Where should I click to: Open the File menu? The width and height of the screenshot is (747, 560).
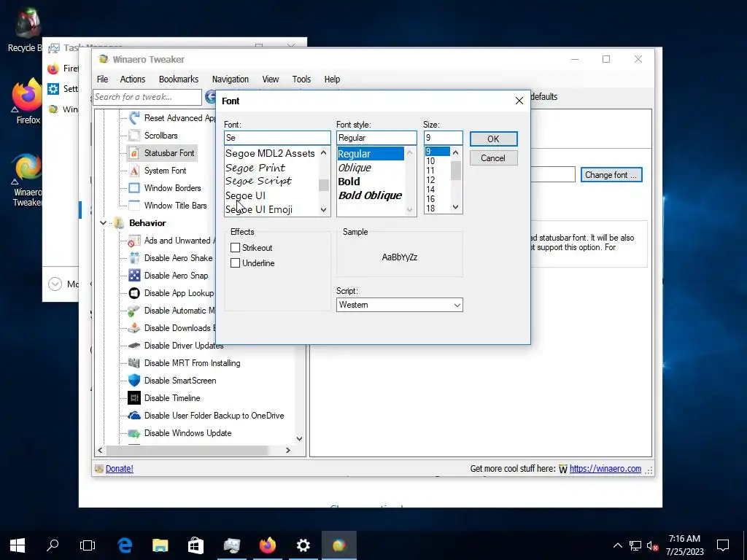102,79
